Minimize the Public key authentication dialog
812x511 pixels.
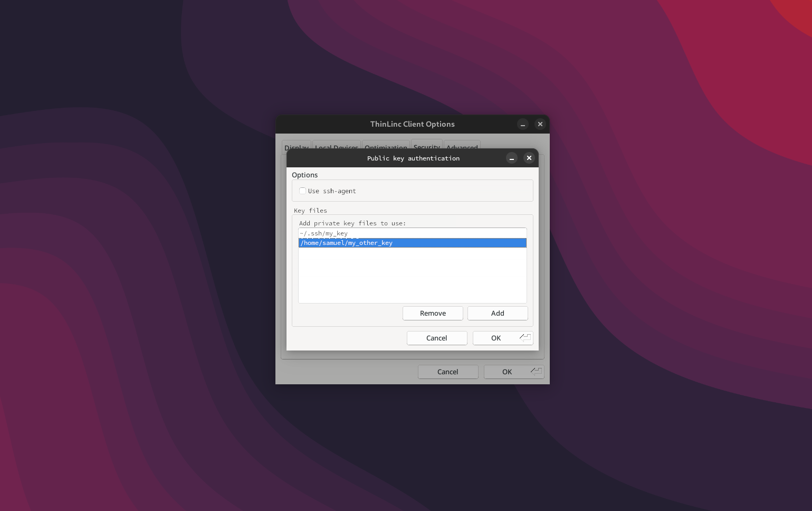tap(511, 158)
